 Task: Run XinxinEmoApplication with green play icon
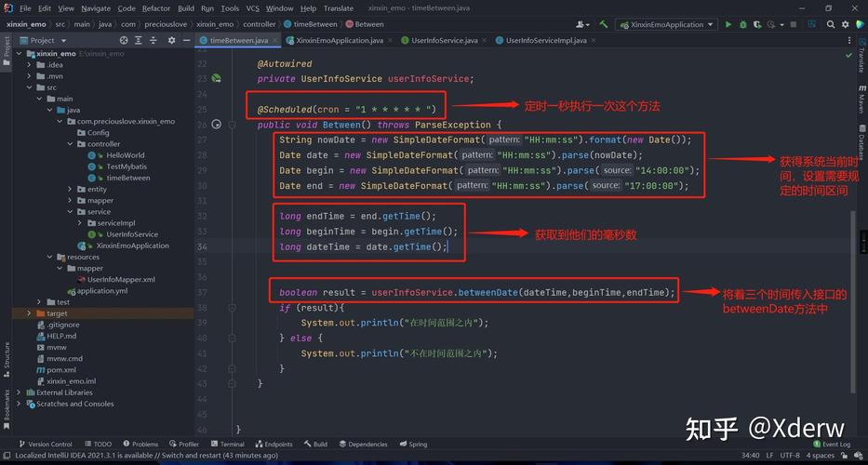tap(728, 24)
